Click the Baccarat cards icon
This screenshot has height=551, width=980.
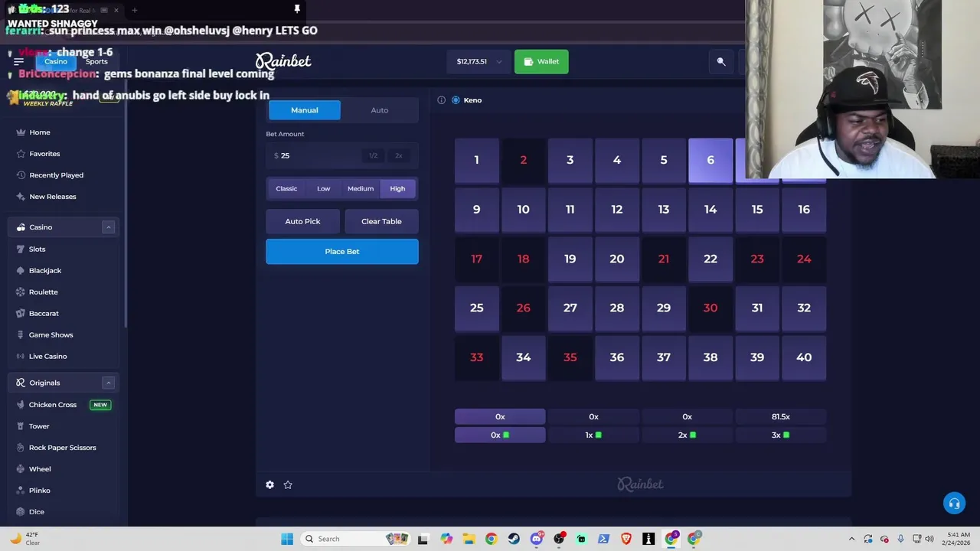point(21,313)
